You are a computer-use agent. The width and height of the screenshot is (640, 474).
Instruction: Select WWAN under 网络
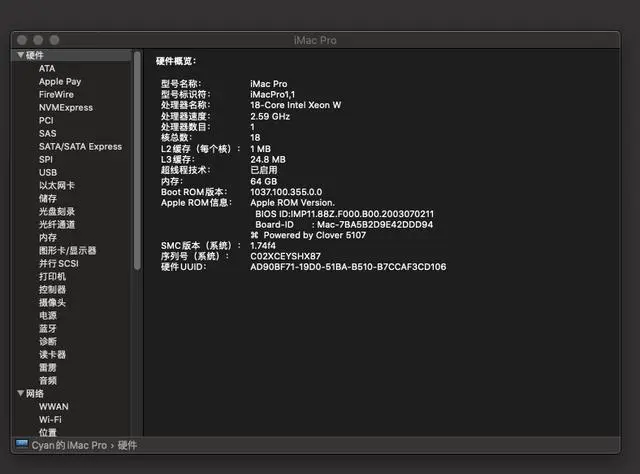point(54,407)
